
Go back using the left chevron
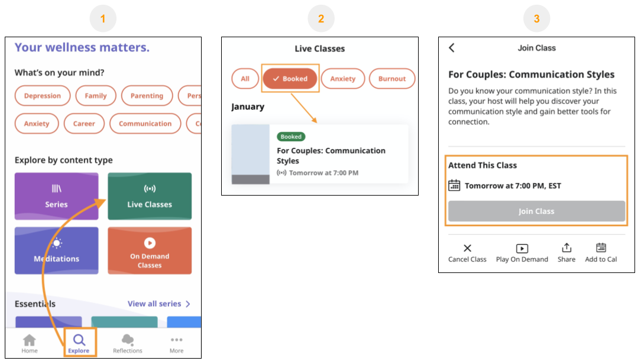pos(452,48)
